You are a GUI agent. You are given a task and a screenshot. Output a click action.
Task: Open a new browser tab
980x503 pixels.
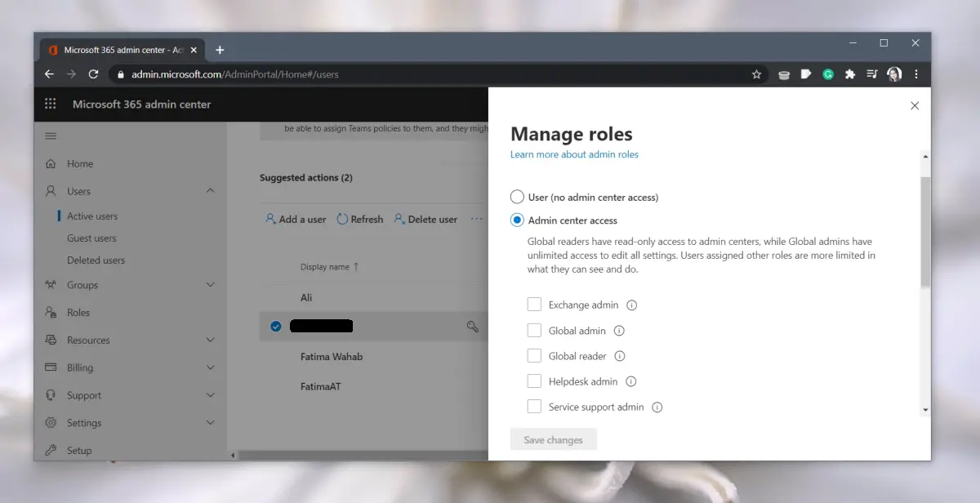click(220, 50)
